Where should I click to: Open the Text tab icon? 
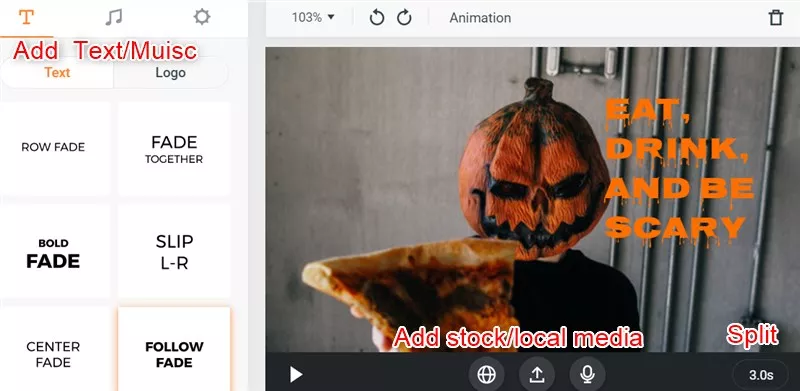26,17
